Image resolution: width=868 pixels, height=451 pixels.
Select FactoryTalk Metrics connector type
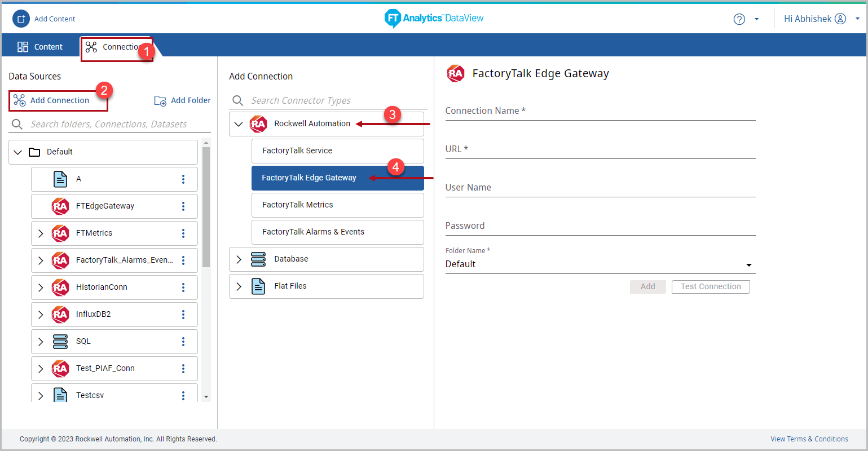337,205
